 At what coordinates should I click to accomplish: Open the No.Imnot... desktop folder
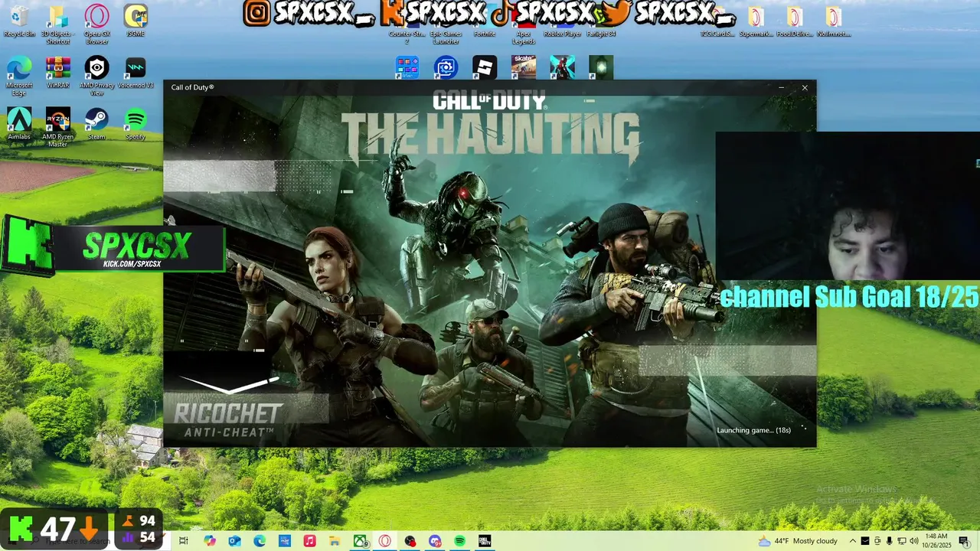point(833,21)
